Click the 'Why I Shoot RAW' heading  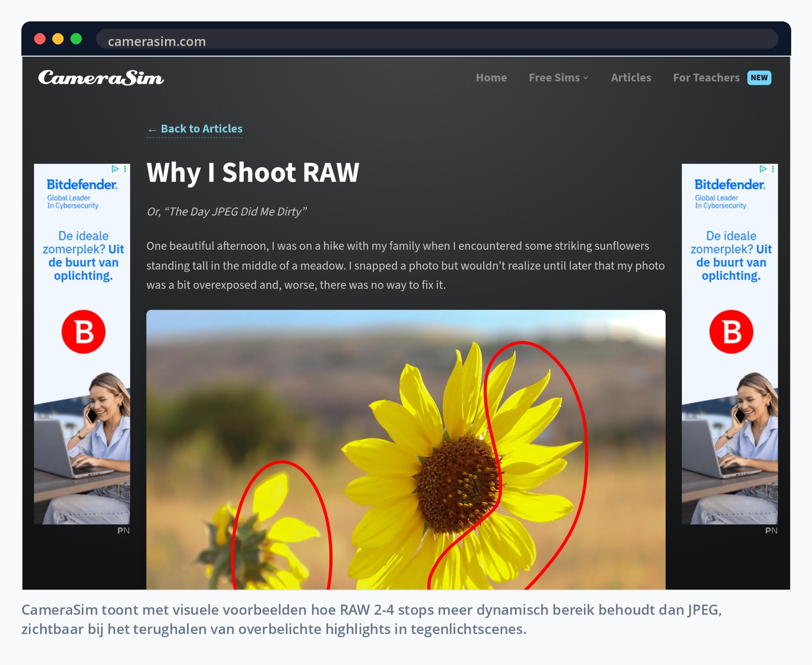[x=253, y=173]
